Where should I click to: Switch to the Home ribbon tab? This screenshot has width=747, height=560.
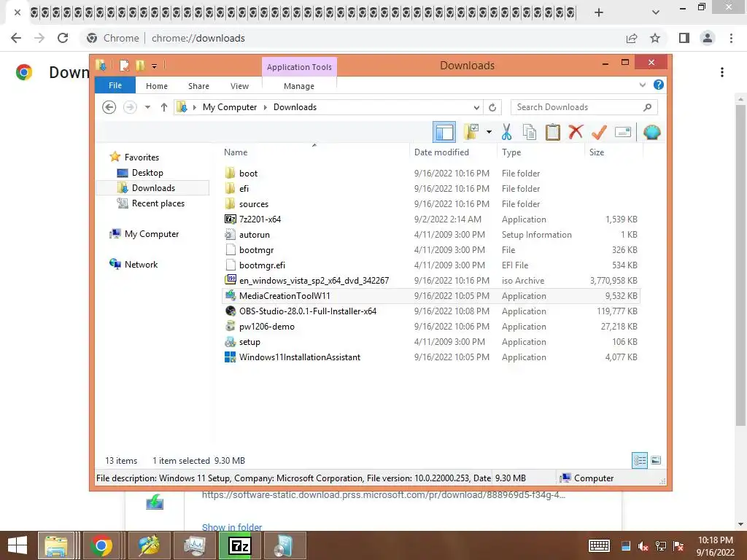157,86
